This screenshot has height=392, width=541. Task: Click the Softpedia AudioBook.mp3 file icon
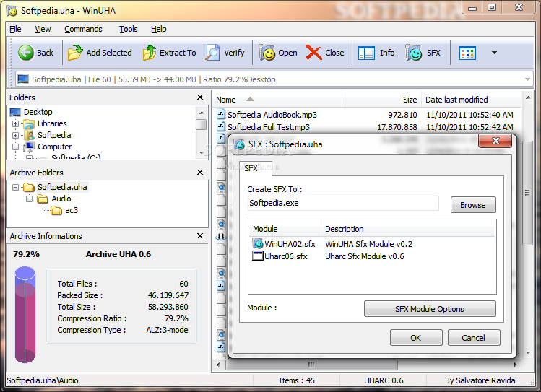tap(221, 115)
